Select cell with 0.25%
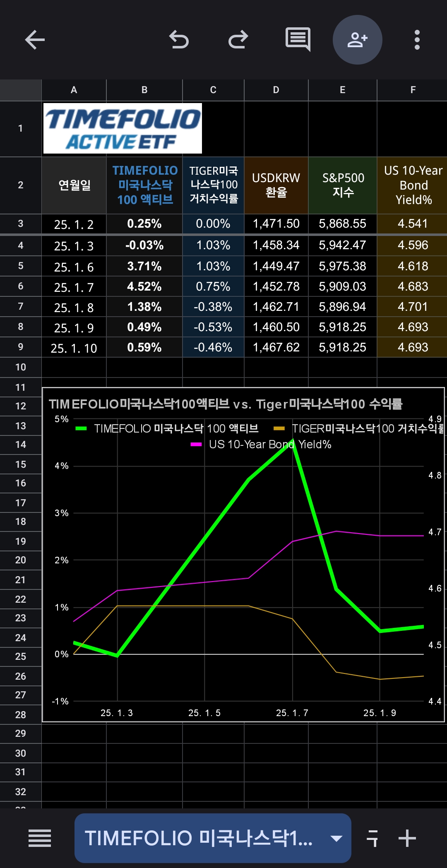Viewport: 447px width, 868px height. tap(144, 224)
